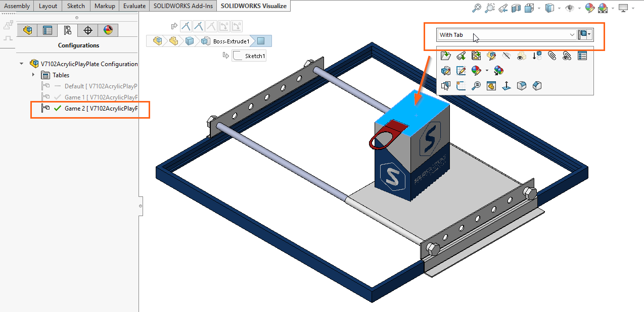Open Apply Scene in the heads-up toolbar
Screen dimensions: 644x312
click(x=602, y=8)
